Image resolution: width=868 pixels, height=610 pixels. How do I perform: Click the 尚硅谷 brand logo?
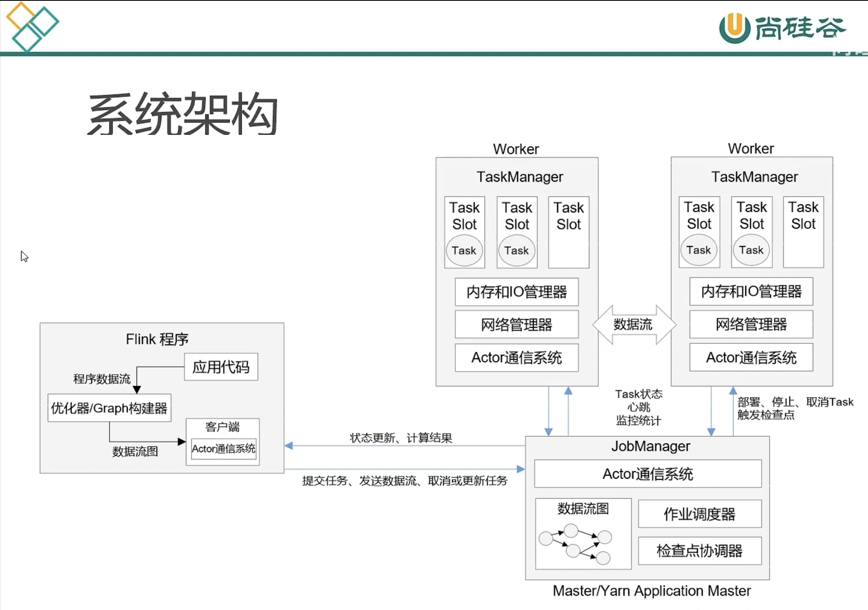782,28
